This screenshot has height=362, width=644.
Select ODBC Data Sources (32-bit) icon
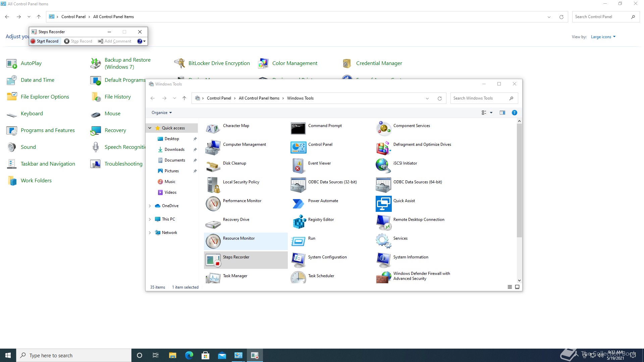[x=298, y=185]
